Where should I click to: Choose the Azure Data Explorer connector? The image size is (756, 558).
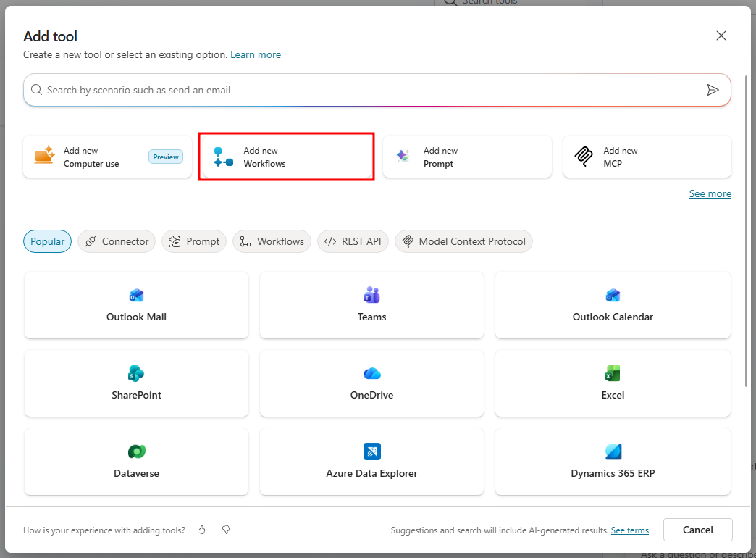pyautogui.click(x=371, y=462)
